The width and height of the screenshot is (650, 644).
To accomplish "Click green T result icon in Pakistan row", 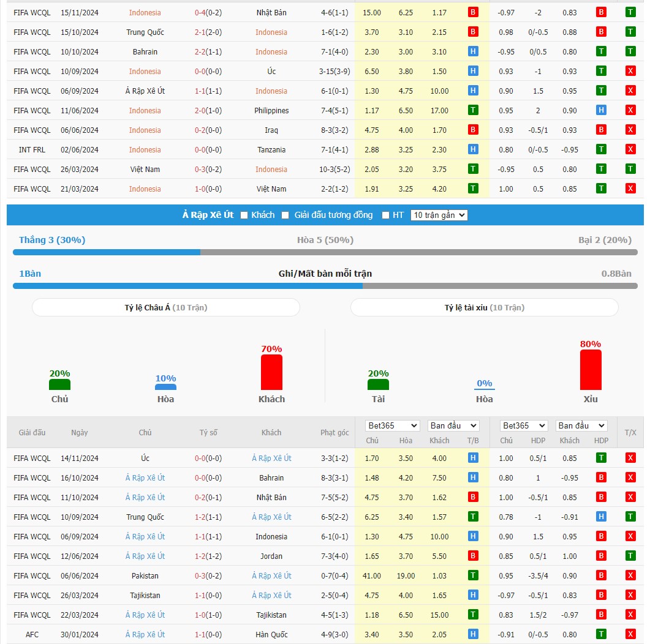I will 472,575.
